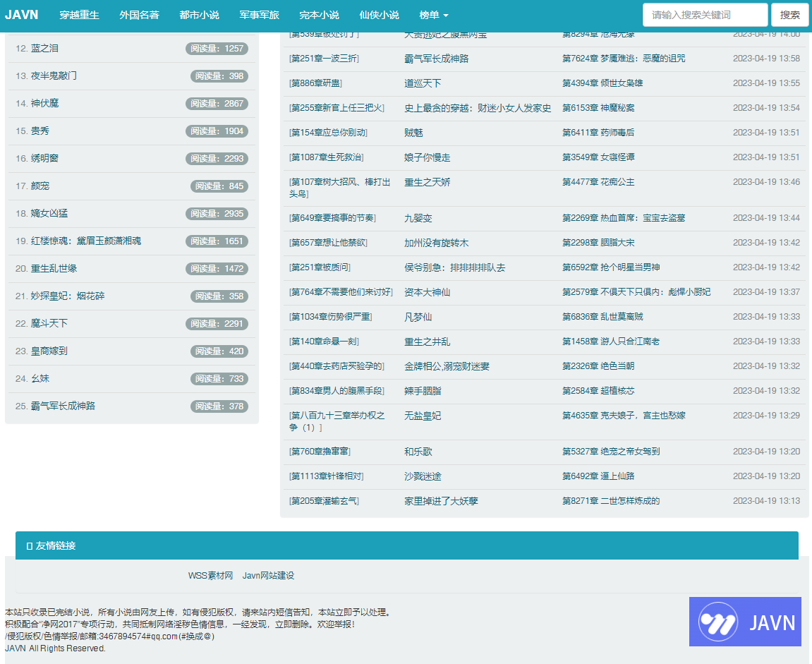Open novel 金牌相公,溺宠财迷妻
The height and width of the screenshot is (664, 812).
tap(447, 366)
